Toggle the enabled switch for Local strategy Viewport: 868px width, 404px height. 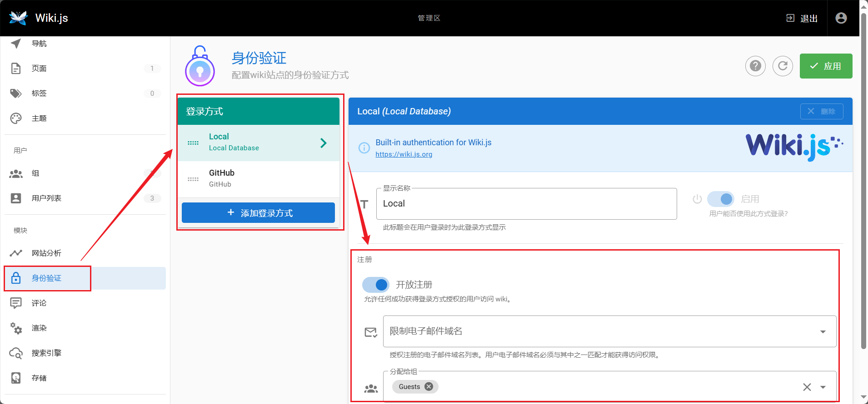pyautogui.click(x=721, y=199)
